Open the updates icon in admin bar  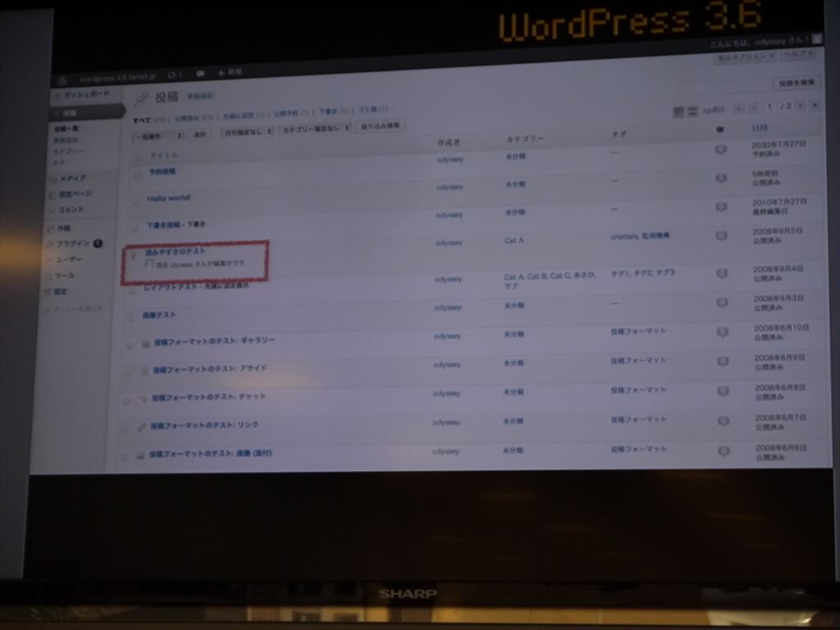click(x=175, y=75)
